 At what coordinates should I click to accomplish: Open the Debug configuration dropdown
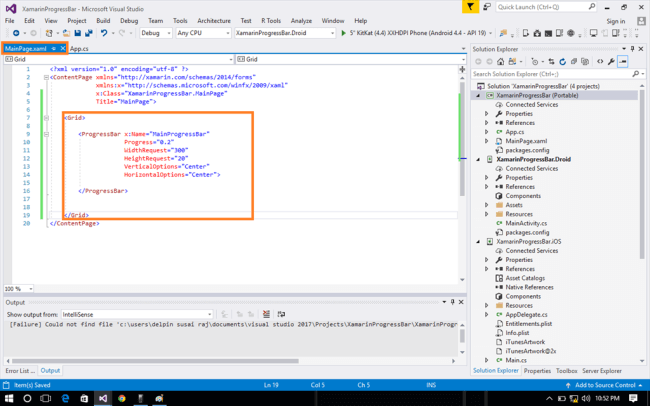[x=155, y=32]
